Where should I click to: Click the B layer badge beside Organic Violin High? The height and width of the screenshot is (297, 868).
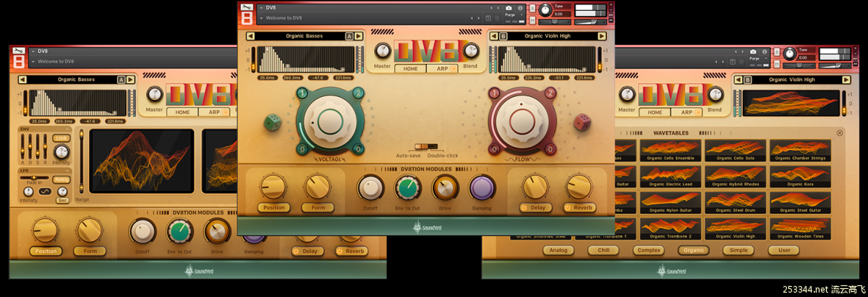[504, 35]
